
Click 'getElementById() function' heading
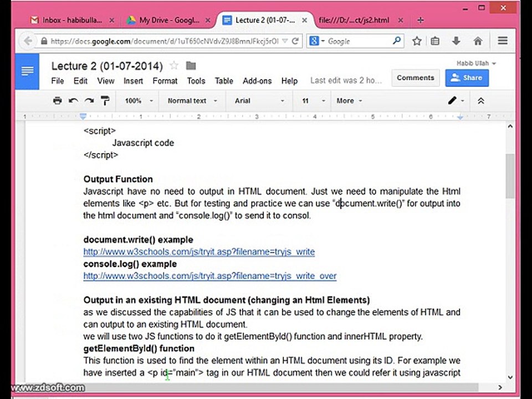click(x=139, y=349)
